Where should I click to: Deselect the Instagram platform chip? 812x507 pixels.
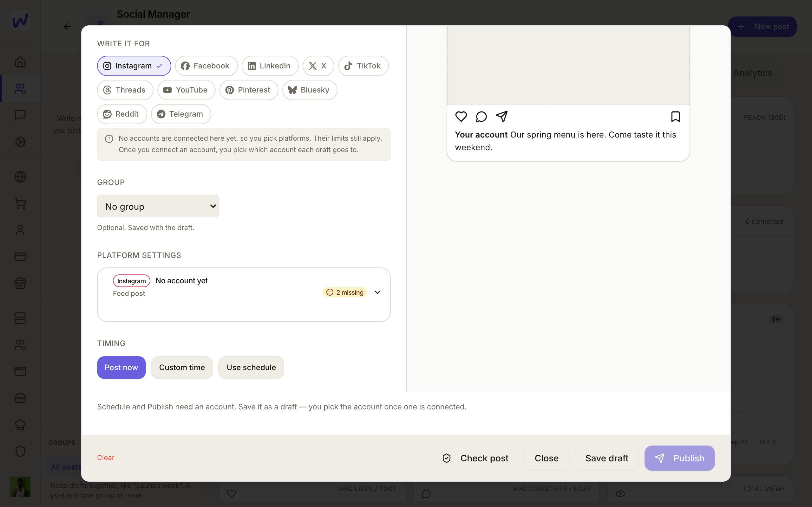(x=134, y=66)
